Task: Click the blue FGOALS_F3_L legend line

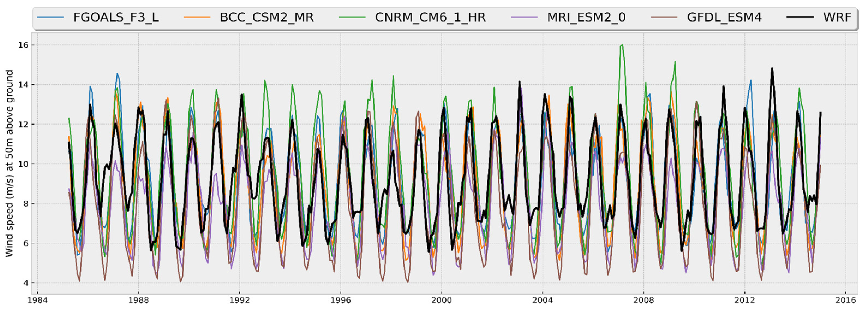Action: tap(50, 17)
